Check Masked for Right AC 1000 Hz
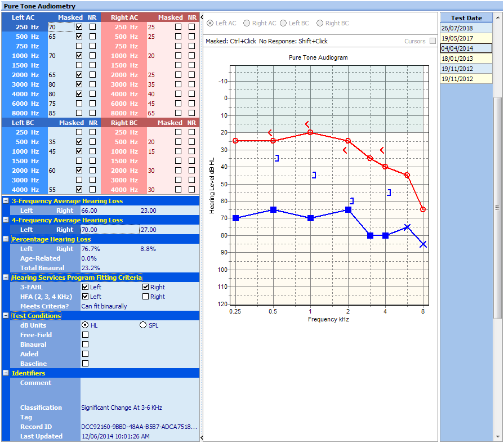The image size is (504, 443). pyautogui.click(x=178, y=56)
